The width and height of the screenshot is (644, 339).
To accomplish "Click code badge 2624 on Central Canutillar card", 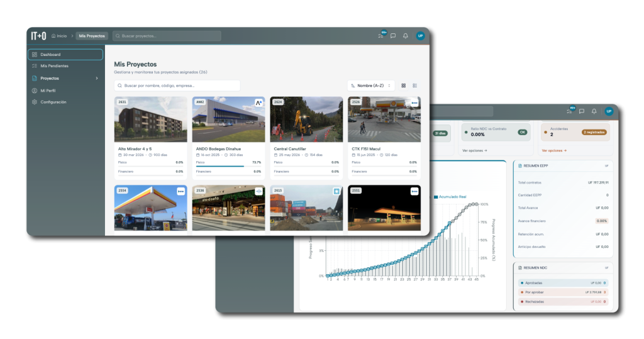I will tap(278, 102).
